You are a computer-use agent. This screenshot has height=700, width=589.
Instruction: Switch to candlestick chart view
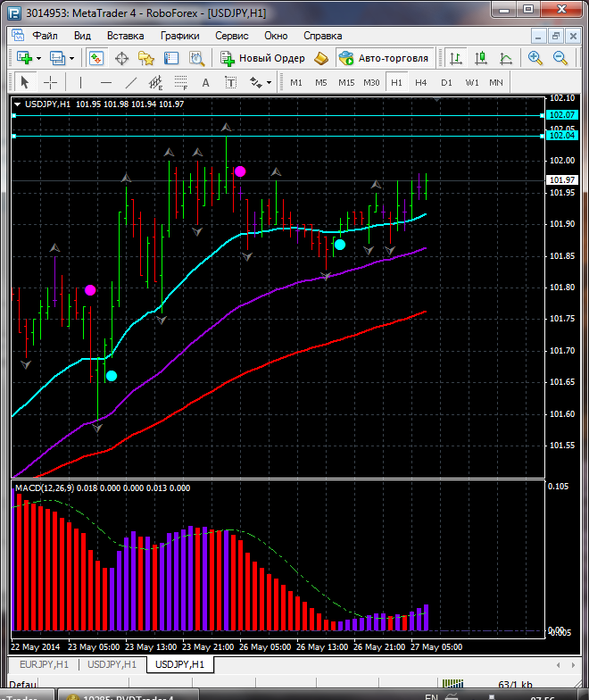(x=481, y=58)
